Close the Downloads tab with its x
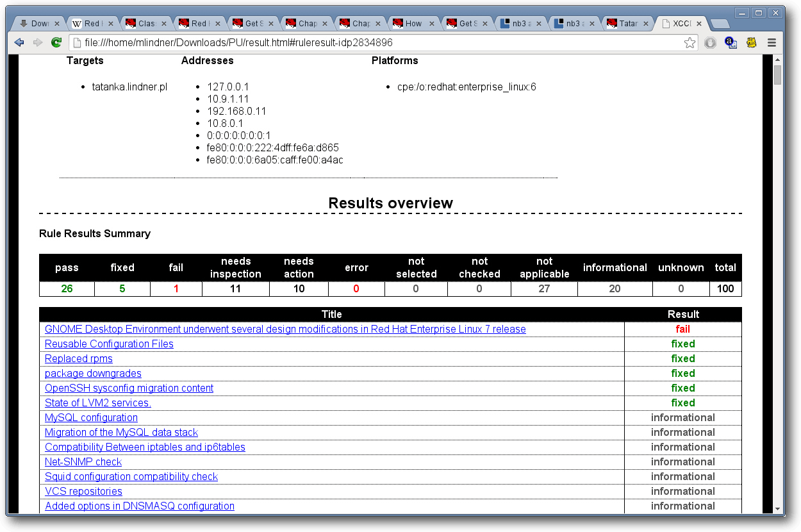The height and width of the screenshot is (532, 801). 56,23
